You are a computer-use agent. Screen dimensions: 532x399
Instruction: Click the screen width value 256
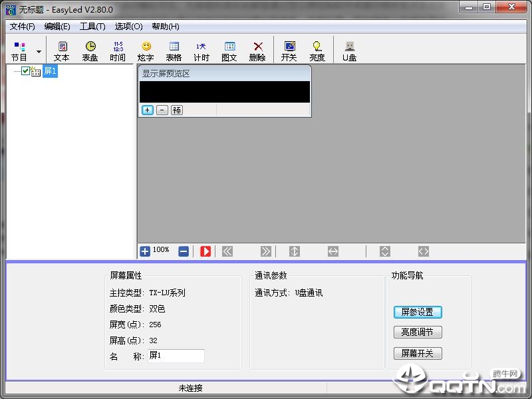155,325
